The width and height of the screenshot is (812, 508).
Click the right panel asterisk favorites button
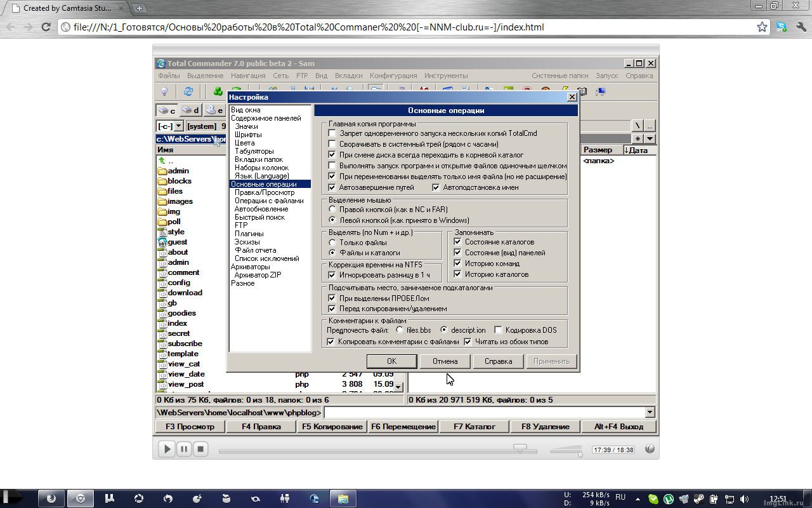638,138
